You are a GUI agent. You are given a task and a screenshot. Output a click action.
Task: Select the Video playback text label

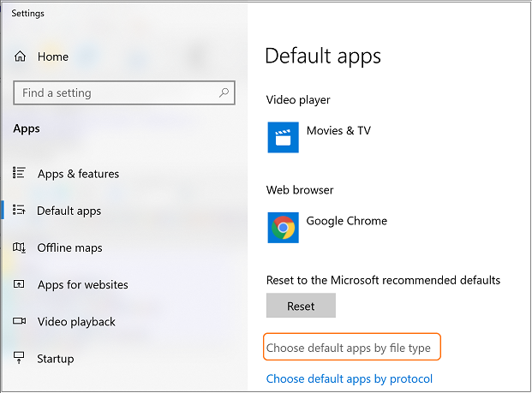click(76, 322)
